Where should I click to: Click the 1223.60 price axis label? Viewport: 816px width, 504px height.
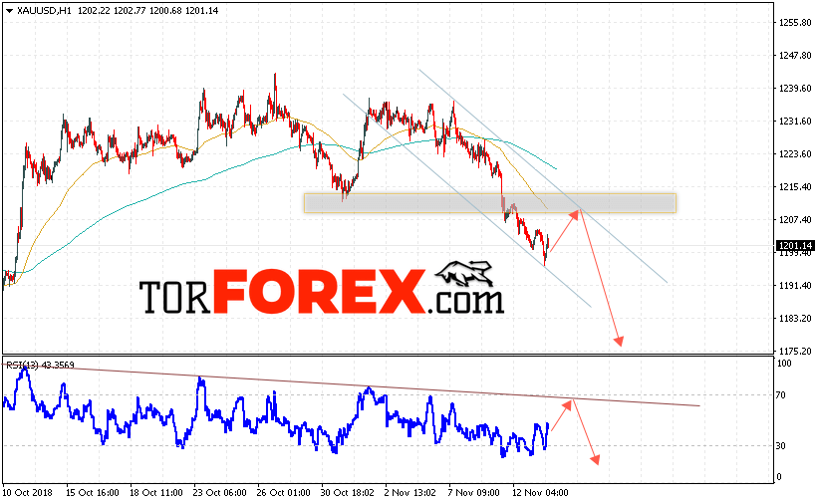coord(795,154)
